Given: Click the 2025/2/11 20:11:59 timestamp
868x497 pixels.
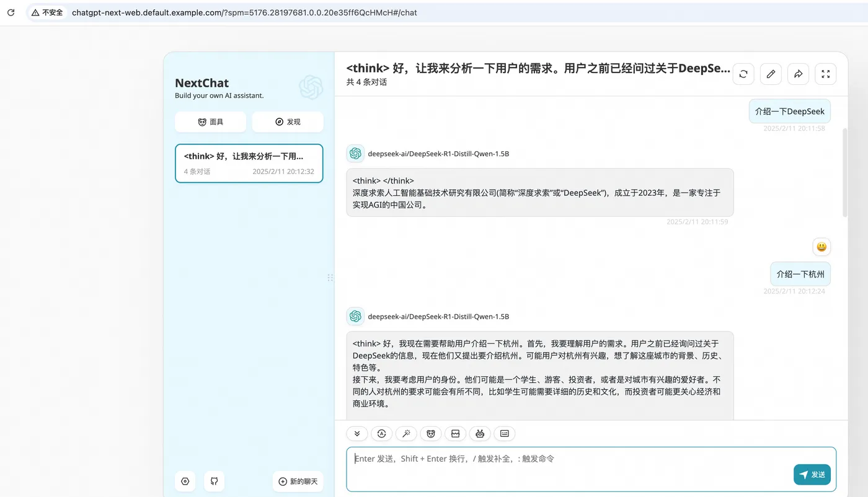Looking at the screenshot, I should 697,221.
